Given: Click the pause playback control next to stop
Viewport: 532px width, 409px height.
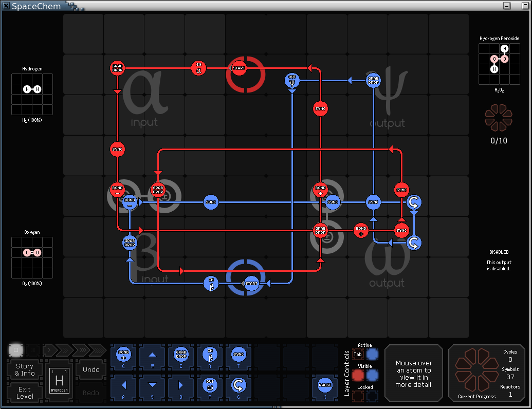Looking at the screenshot, I should [x=33, y=349].
